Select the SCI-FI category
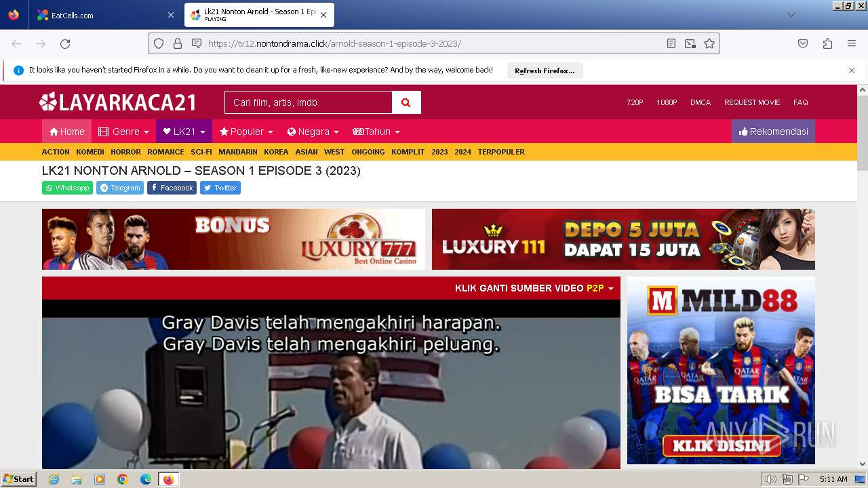868x488 pixels. (201, 152)
